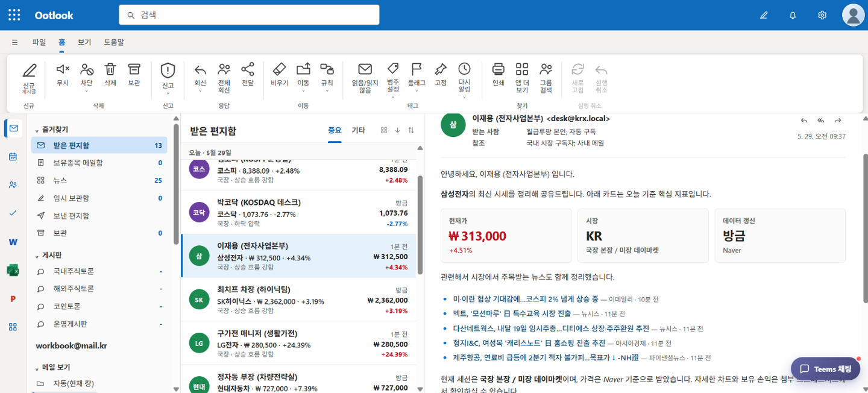Click the message list sort arrows icon

click(411, 130)
